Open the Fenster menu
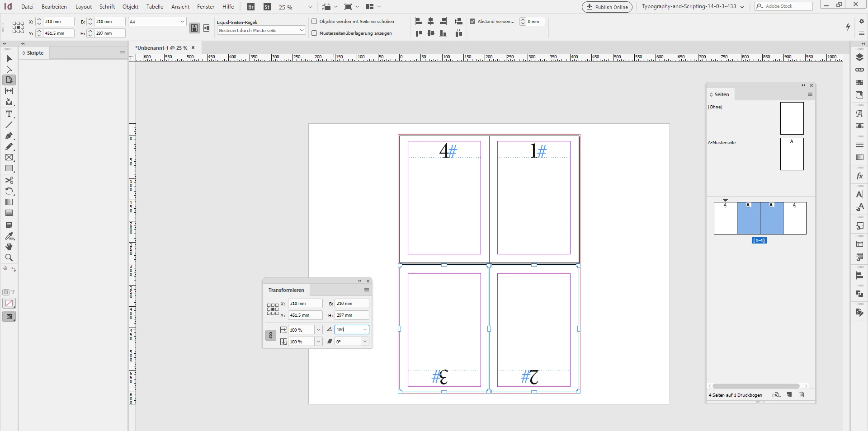 pos(206,7)
